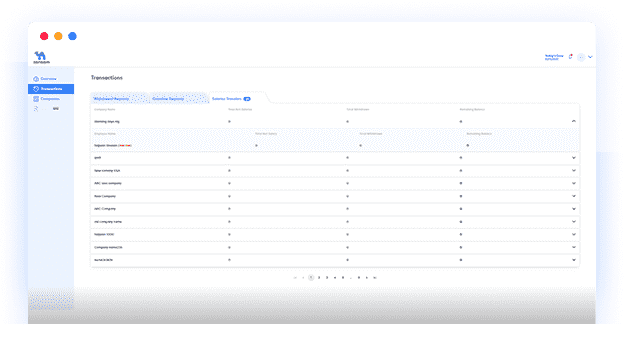Click the user avatar circle
The image size is (624, 361).
581,57
